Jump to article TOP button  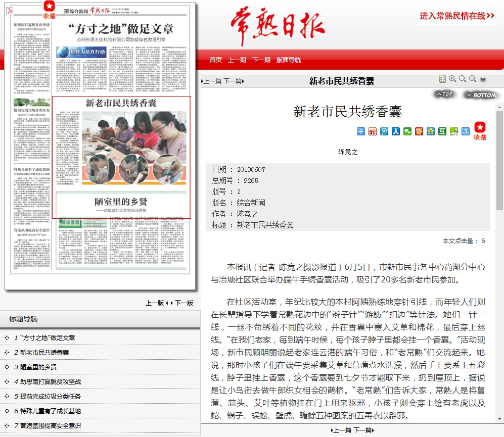click(x=444, y=94)
